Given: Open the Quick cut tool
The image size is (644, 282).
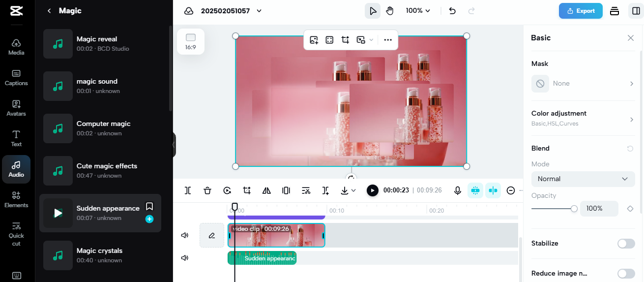Looking at the screenshot, I should 16,233.
